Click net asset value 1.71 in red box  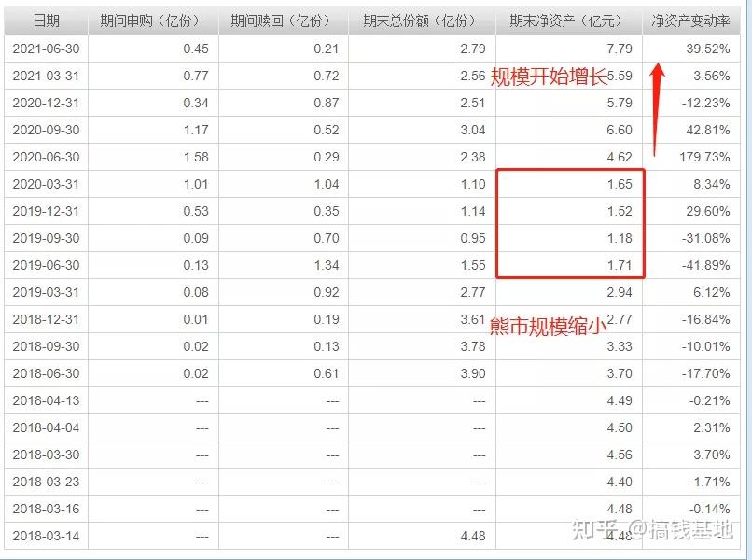pos(620,265)
